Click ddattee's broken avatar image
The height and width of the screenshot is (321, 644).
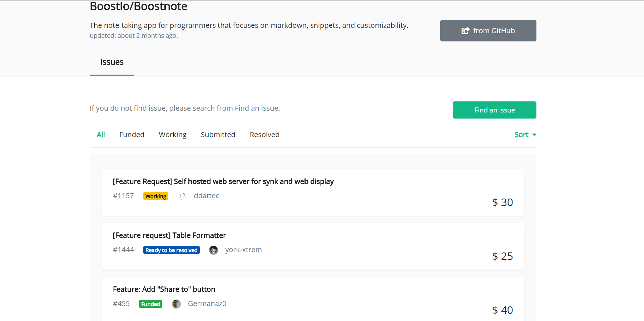point(182,196)
